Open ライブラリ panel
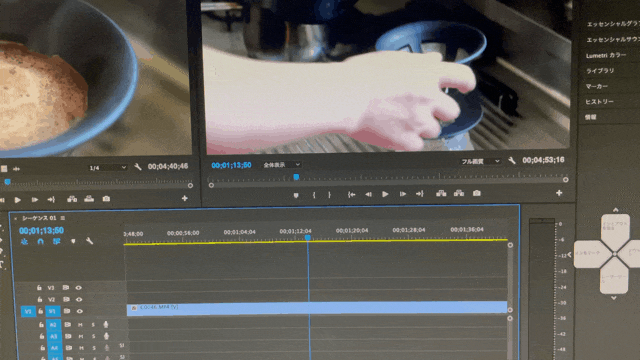This screenshot has width=640, height=360. point(600,71)
